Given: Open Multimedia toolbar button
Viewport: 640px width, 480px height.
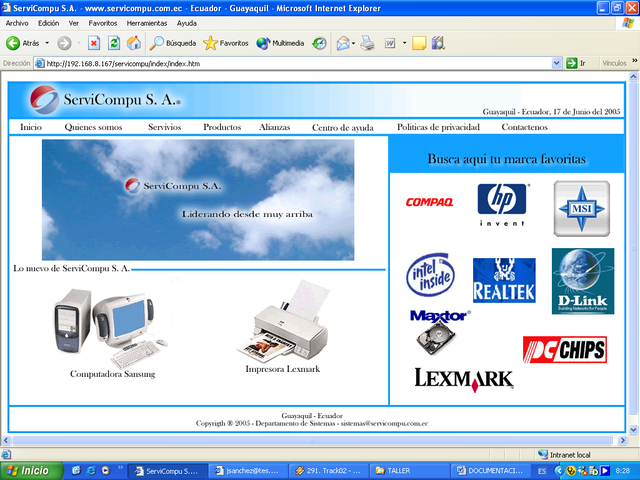Looking at the screenshot, I should [280, 43].
